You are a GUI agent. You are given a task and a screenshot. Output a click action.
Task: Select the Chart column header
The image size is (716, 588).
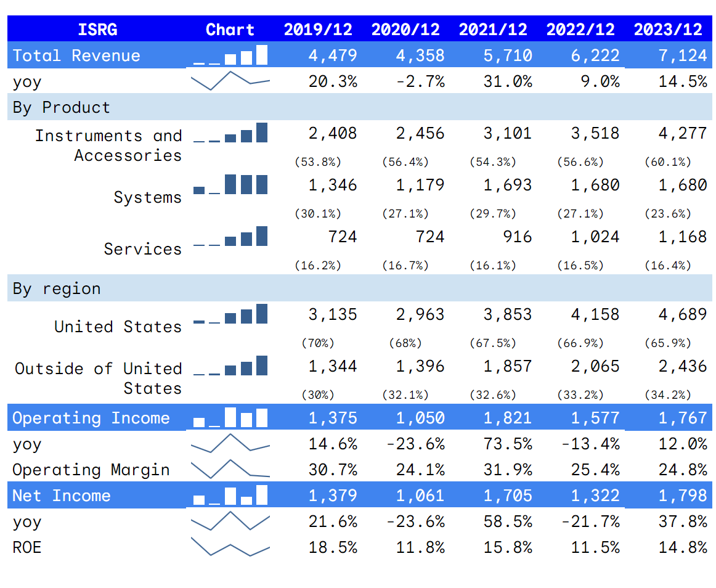230,29
